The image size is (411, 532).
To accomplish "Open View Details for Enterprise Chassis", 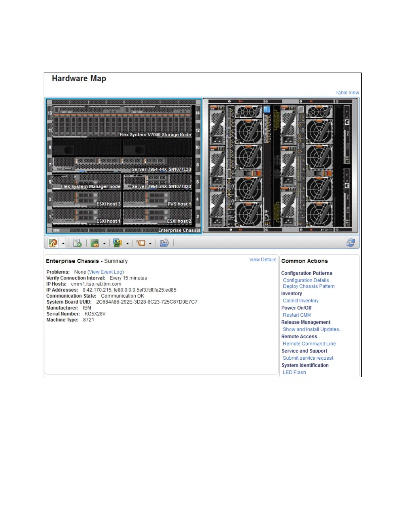I will click(x=263, y=260).
